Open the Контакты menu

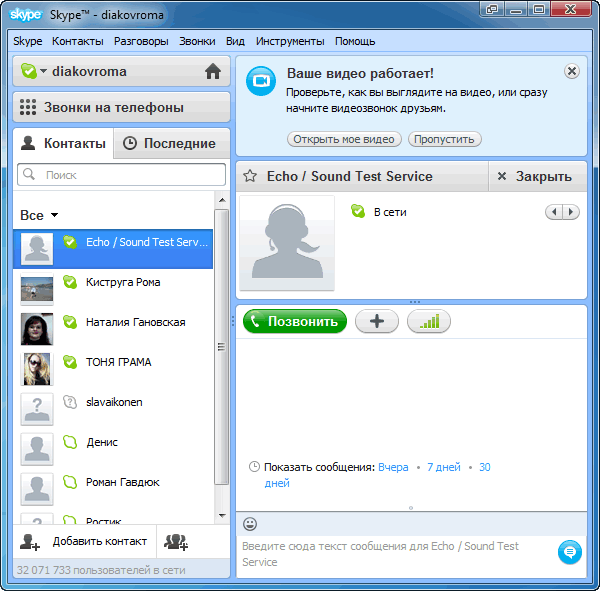[x=78, y=41]
